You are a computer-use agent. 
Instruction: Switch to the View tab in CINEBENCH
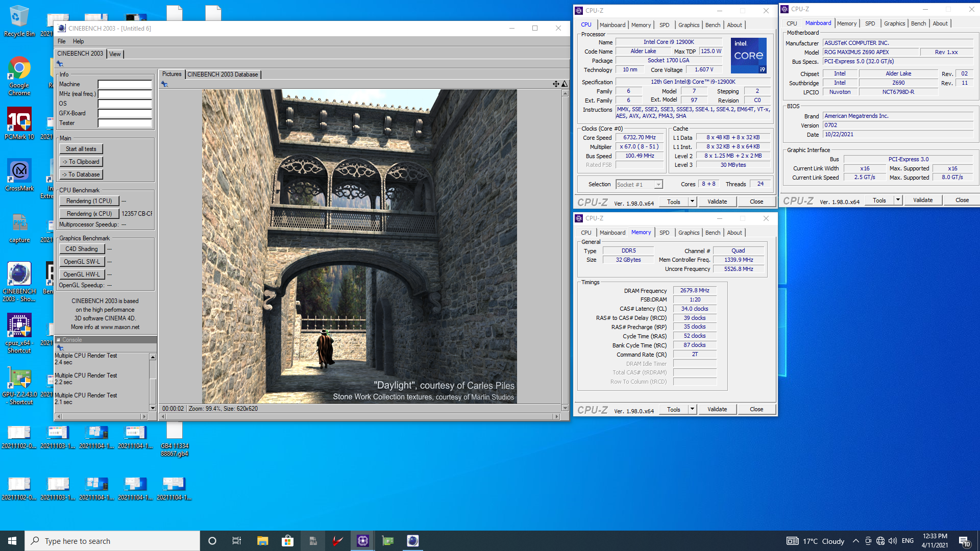tap(115, 54)
